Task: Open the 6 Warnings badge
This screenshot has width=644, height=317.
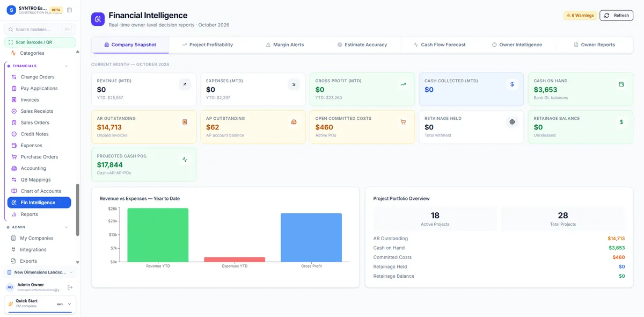Action: point(580,16)
